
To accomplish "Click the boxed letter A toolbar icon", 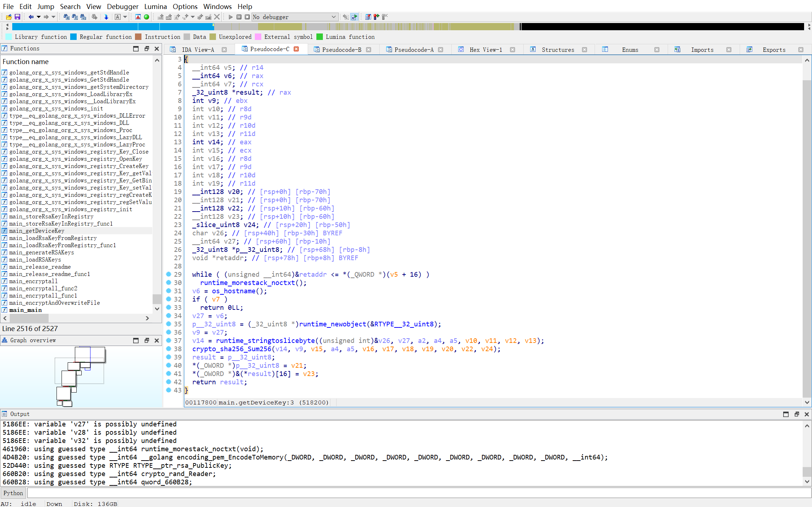I will pyautogui.click(x=118, y=17).
